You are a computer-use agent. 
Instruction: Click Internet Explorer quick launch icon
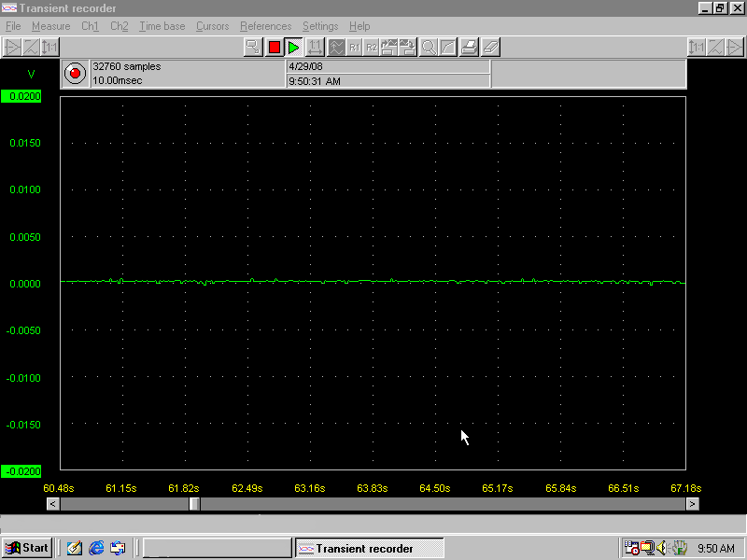[96, 548]
